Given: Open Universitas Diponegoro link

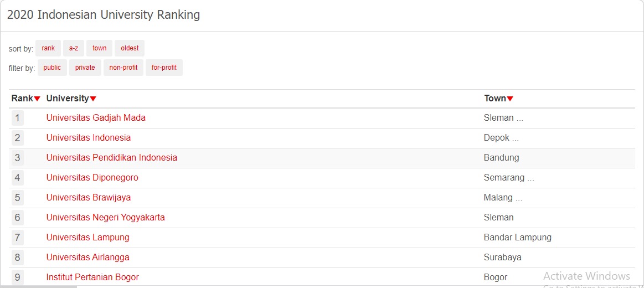Looking at the screenshot, I should coord(92,177).
